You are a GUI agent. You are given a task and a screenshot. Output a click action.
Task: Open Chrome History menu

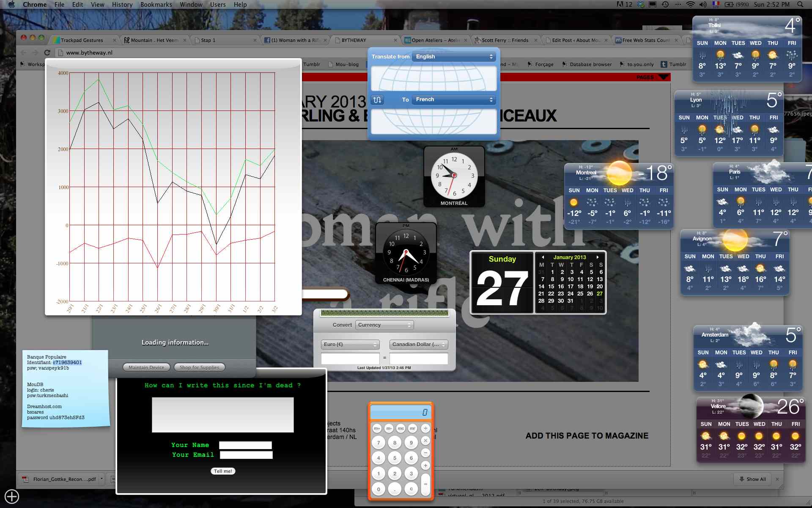click(122, 4)
